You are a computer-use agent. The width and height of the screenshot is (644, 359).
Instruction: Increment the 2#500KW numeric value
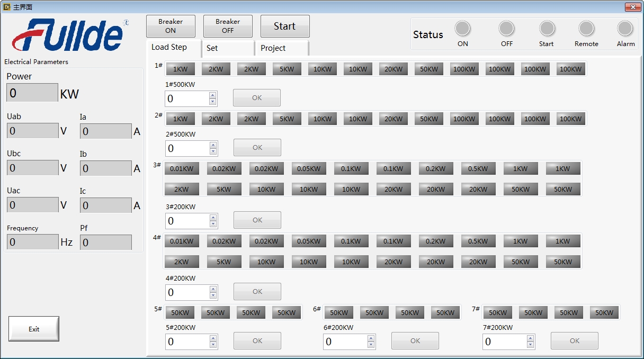[x=213, y=145]
